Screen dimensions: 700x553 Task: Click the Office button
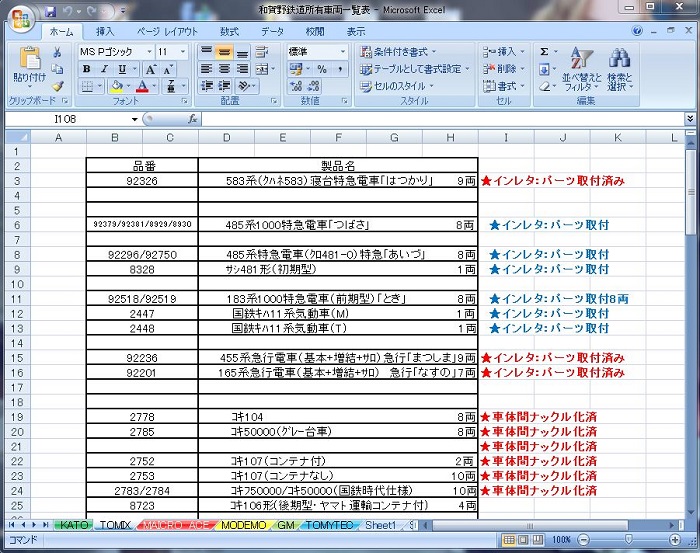pos(21,19)
